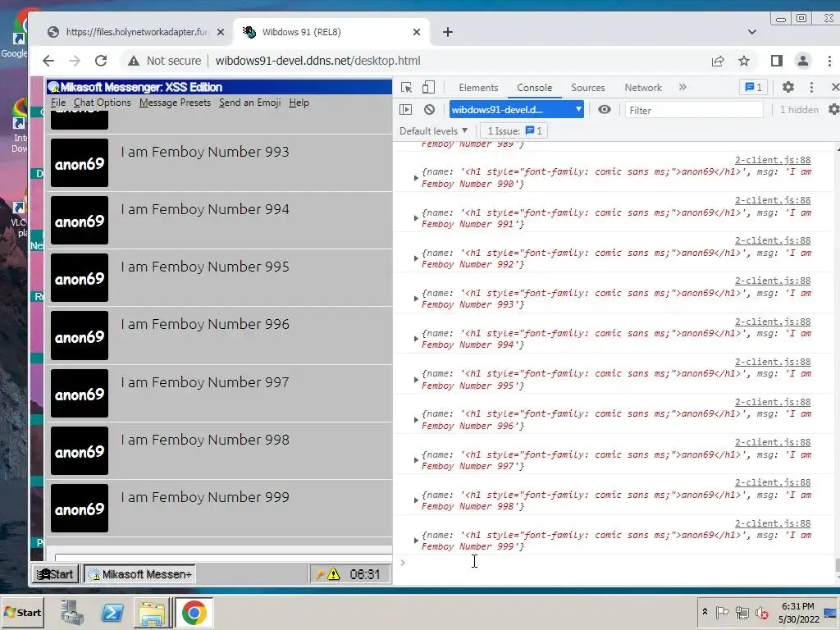
Task: Switch to the Elements tab in DevTools
Action: point(478,87)
